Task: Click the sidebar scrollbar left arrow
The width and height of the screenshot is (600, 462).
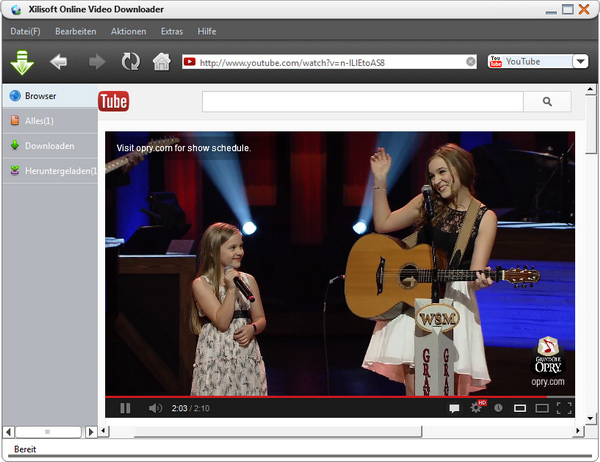Action: tap(9, 432)
